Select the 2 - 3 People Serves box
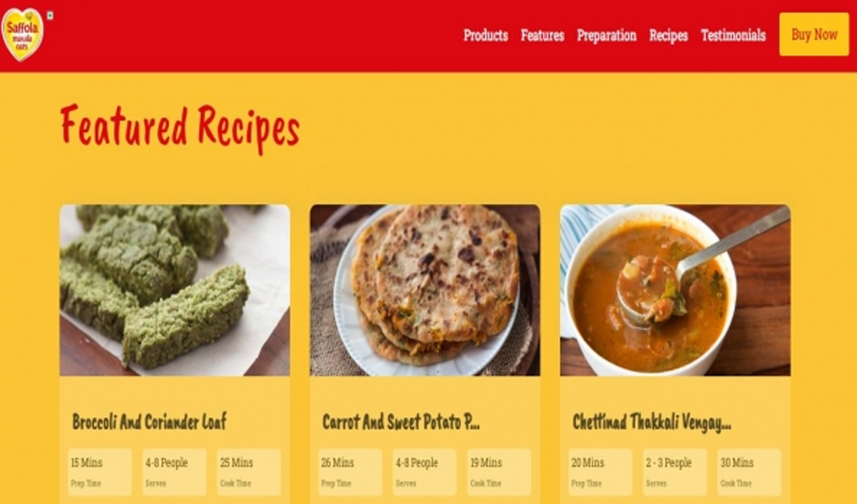The image size is (857, 504). pos(675,472)
